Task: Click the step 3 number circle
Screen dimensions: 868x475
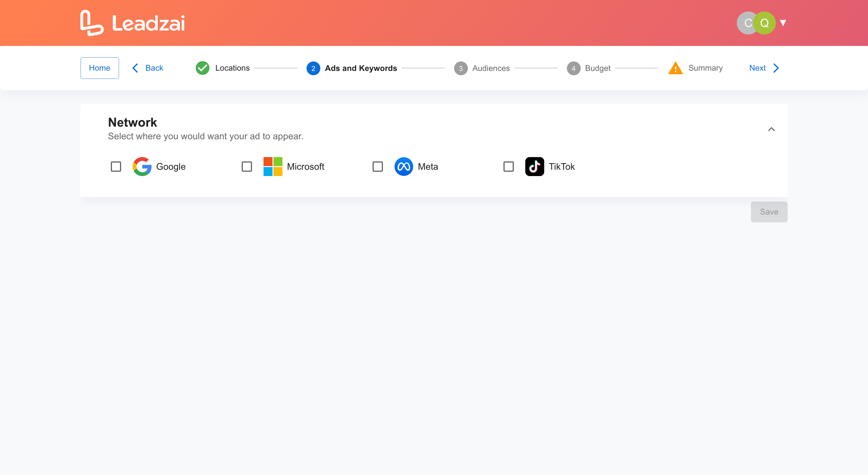Action: 461,68
